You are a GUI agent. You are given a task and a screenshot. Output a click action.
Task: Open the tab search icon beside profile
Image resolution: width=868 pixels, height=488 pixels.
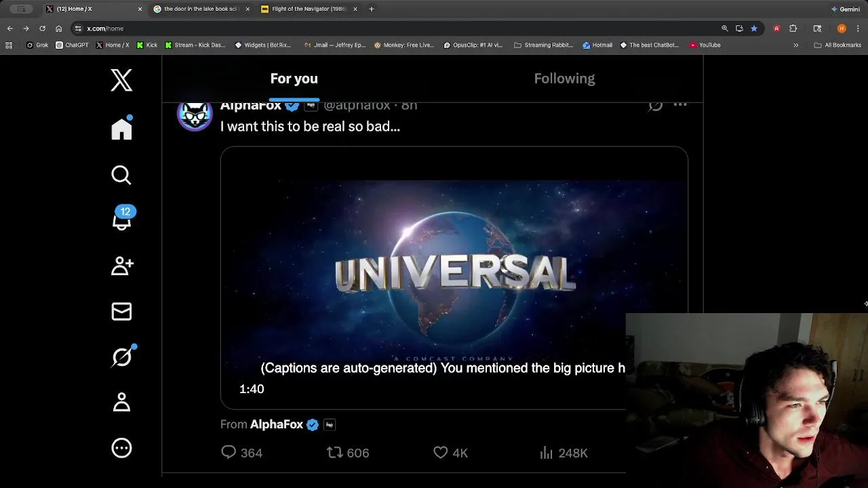[x=817, y=28]
